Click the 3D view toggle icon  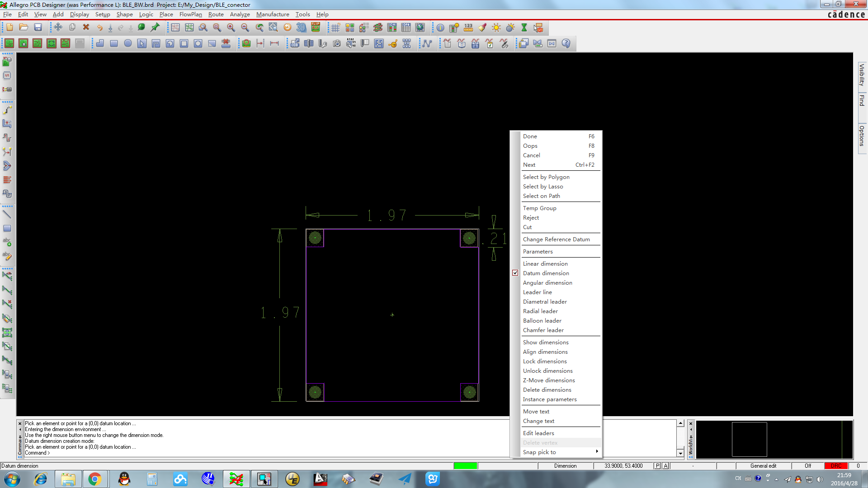pyautogui.click(x=301, y=28)
